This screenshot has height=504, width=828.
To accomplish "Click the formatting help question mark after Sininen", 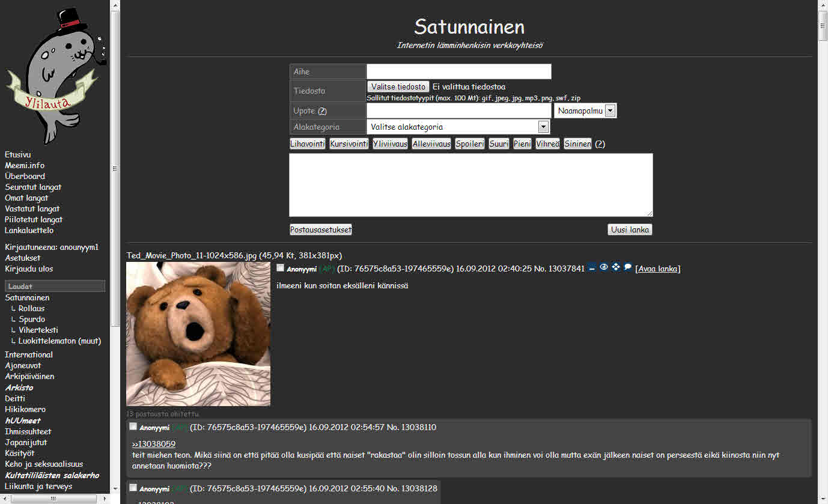I will coord(600,144).
